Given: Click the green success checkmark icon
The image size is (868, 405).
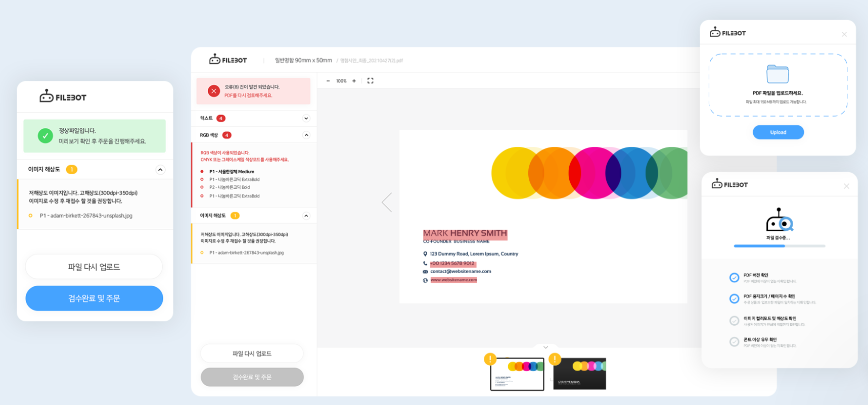Looking at the screenshot, I should coord(45,136).
